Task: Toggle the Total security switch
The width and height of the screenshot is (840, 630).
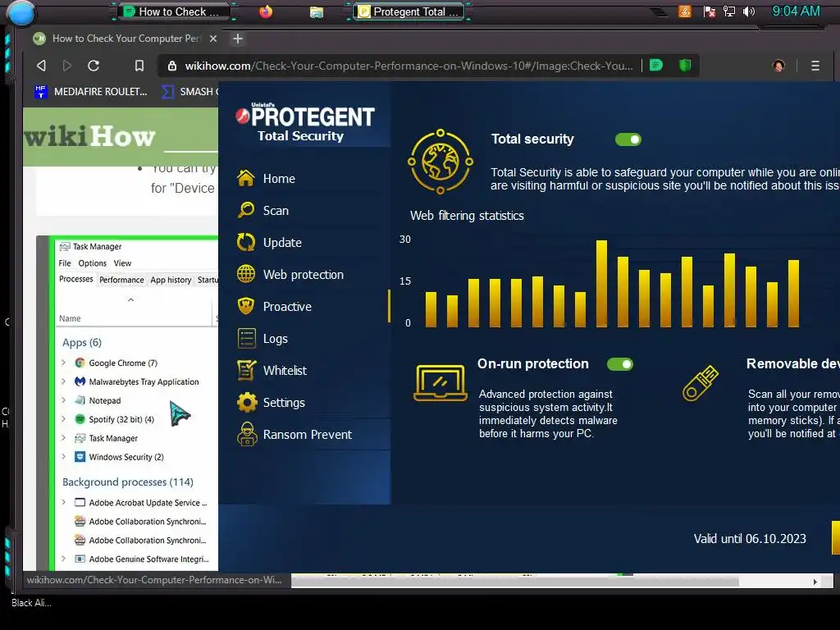Action: click(x=628, y=139)
